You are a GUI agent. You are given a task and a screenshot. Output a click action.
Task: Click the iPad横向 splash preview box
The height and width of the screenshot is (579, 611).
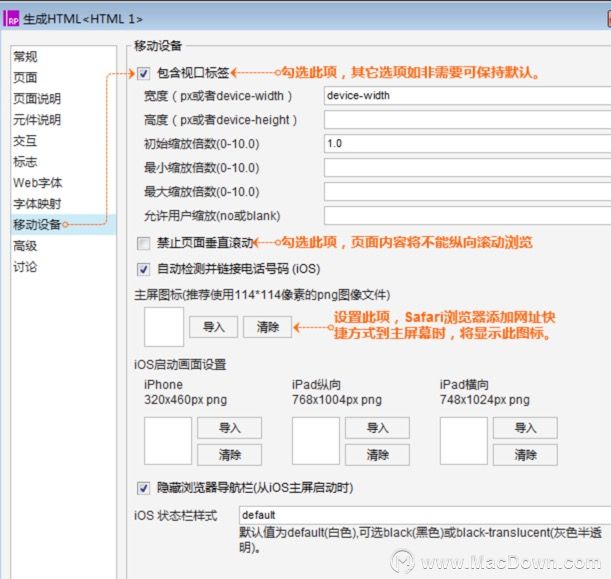point(464,441)
